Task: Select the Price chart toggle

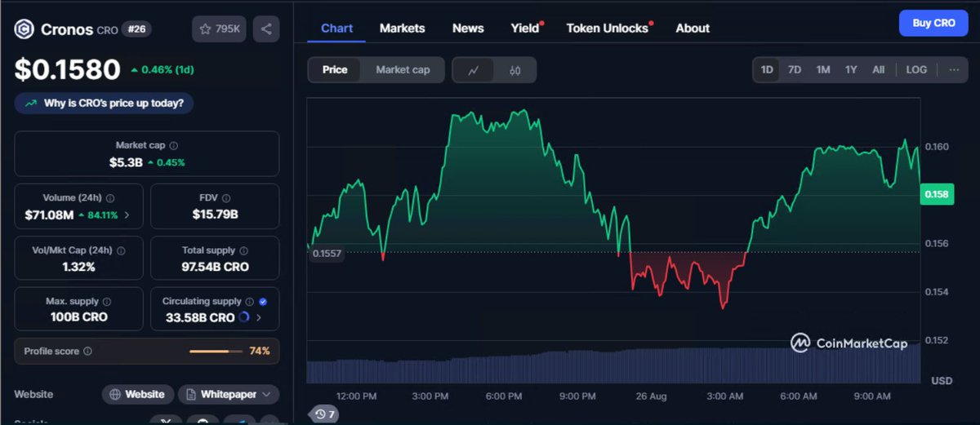Action: [x=335, y=69]
